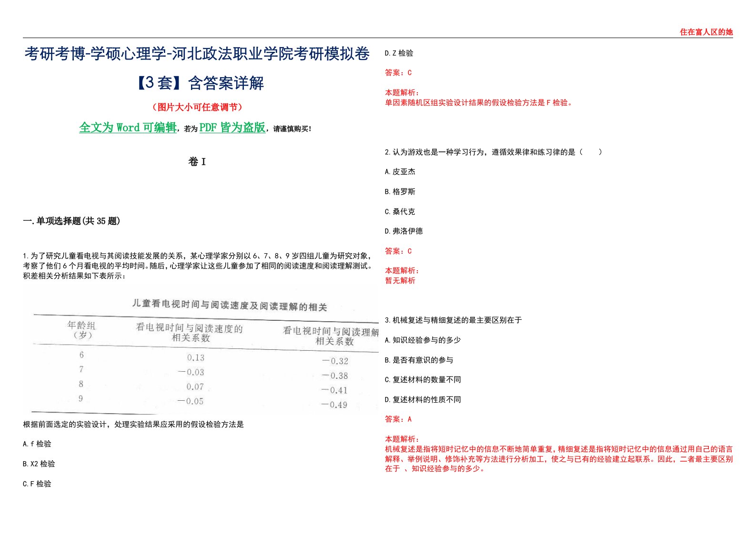Click section heading 一.单项选择题(共35题)
The height and width of the screenshot is (534, 756).
(x=71, y=221)
